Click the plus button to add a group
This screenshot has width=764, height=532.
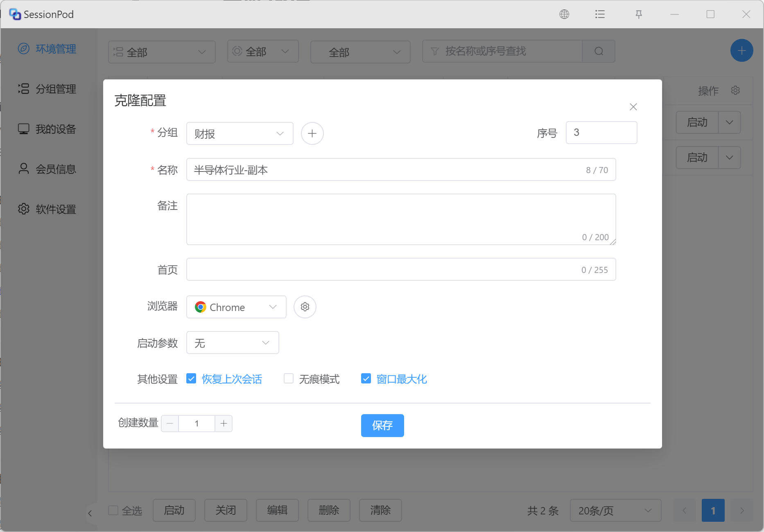coord(312,133)
